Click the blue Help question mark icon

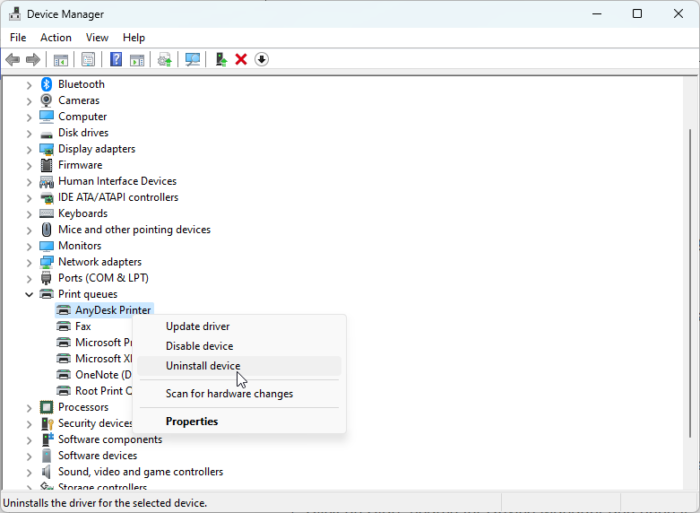click(116, 59)
